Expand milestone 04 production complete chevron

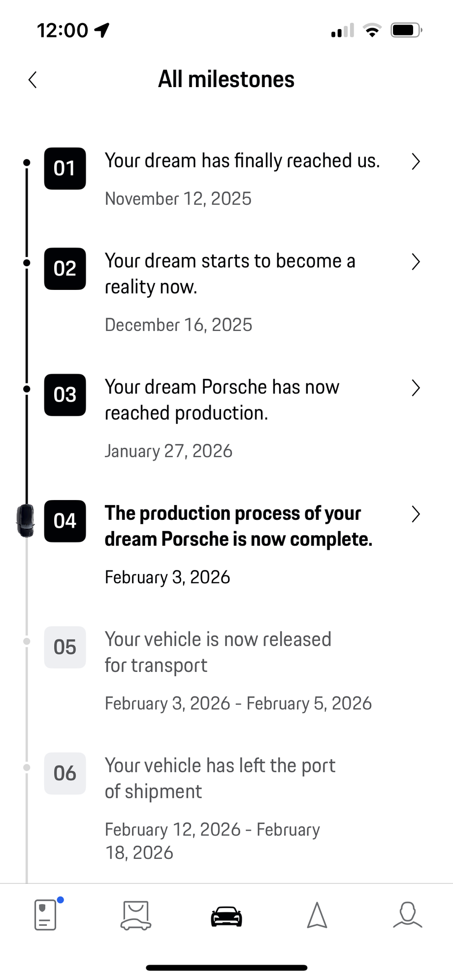click(x=416, y=514)
